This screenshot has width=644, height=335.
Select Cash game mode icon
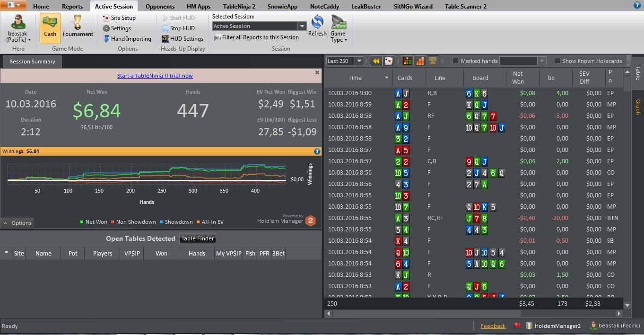pos(50,28)
